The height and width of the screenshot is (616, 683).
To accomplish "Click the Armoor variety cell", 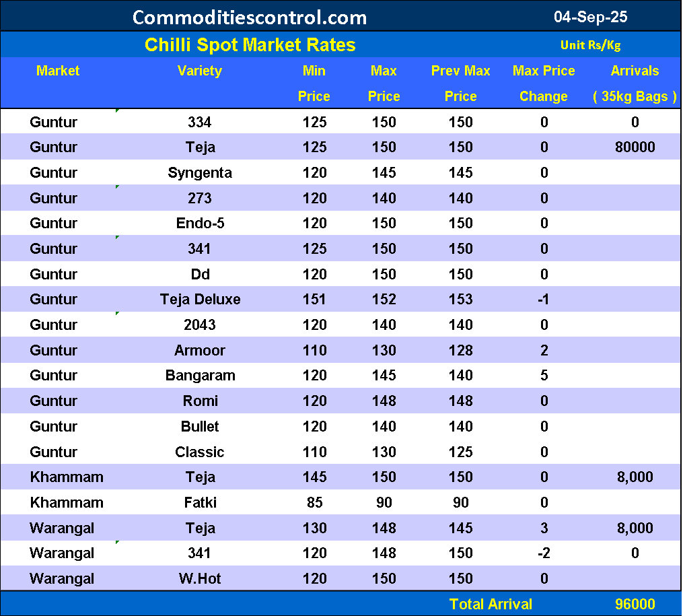I will click(x=200, y=351).
